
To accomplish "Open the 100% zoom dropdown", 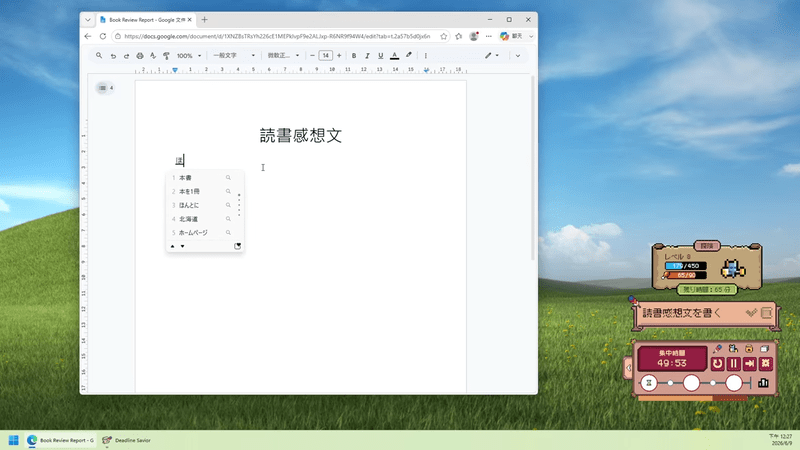I will point(189,56).
